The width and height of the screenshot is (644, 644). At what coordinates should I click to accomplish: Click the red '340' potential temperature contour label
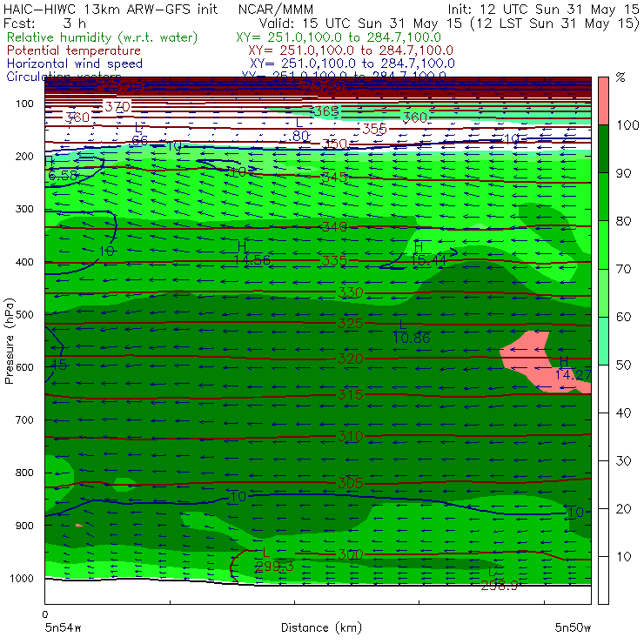click(x=334, y=227)
